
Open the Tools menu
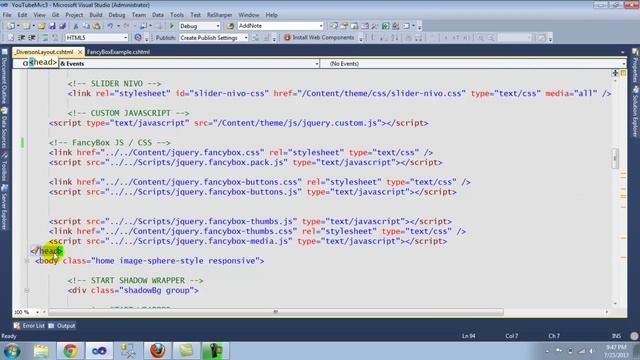click(x=177, y=15)
